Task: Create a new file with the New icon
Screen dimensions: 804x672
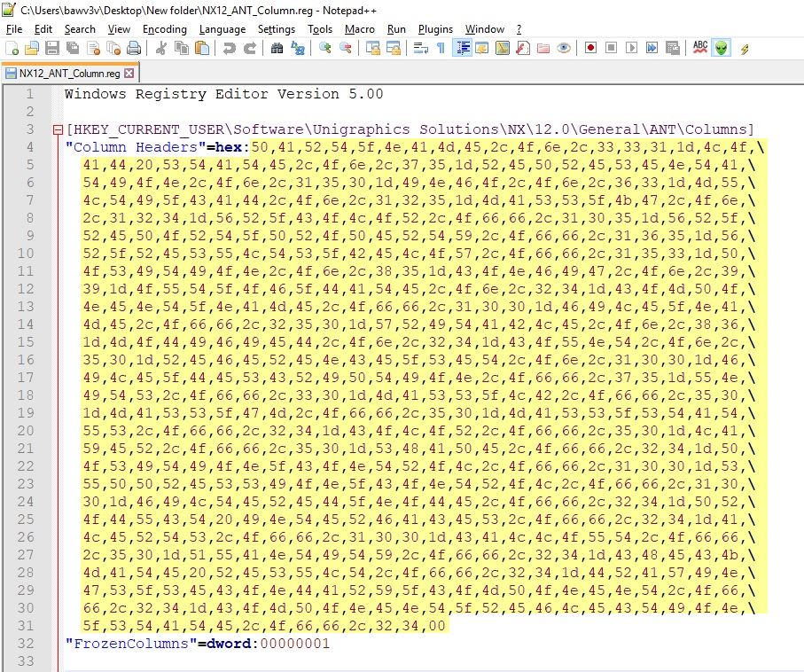Action: [x=10, y=49]
